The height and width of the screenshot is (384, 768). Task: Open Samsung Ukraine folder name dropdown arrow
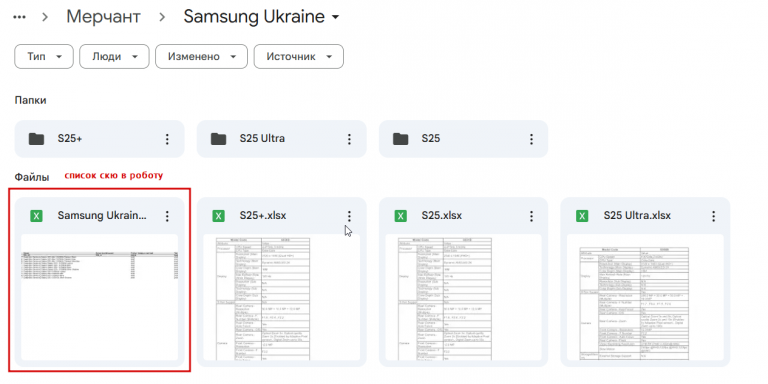click(x=336, y=18)
